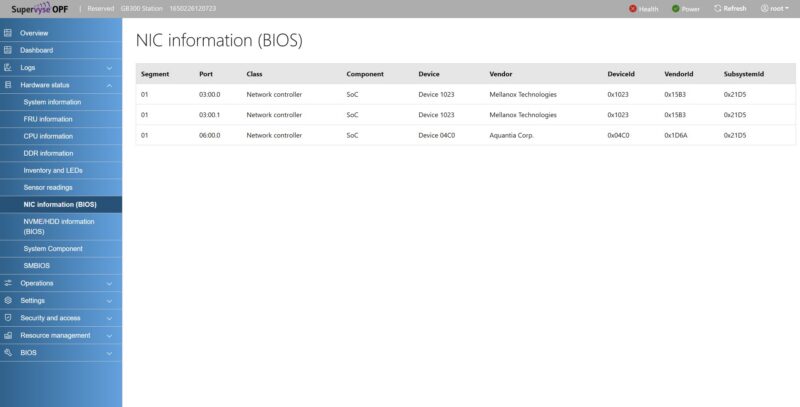Open the root user dropdown
The width and height of the screenshot is (800, 407).
click(774, 9)
